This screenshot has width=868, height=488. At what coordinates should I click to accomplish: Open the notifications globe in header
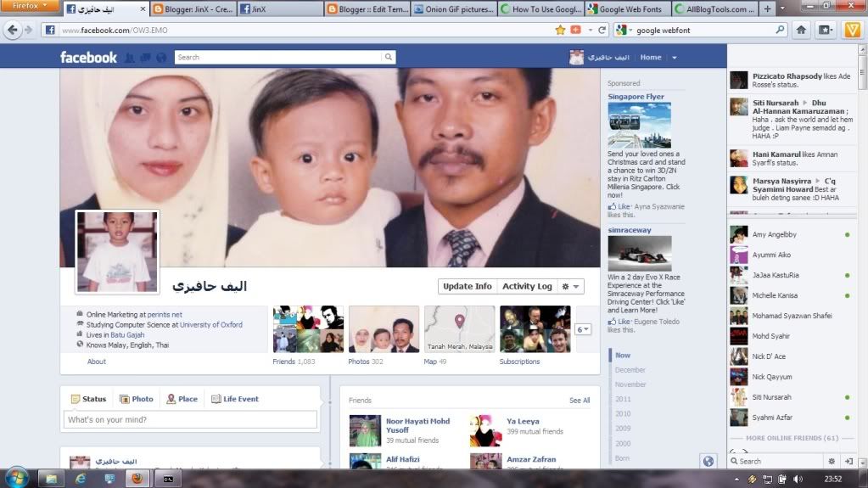tap(161, 57)
